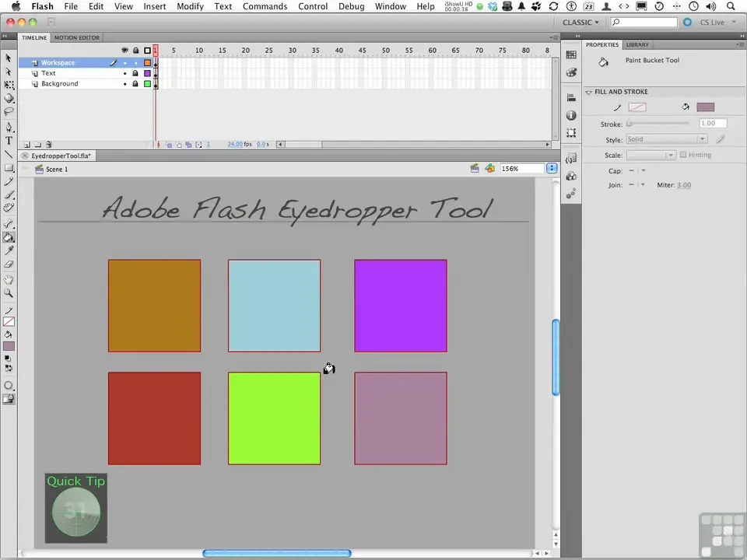Open the Components panel icon
Viewport: 747px width, 560px height.
coord(571,177)
